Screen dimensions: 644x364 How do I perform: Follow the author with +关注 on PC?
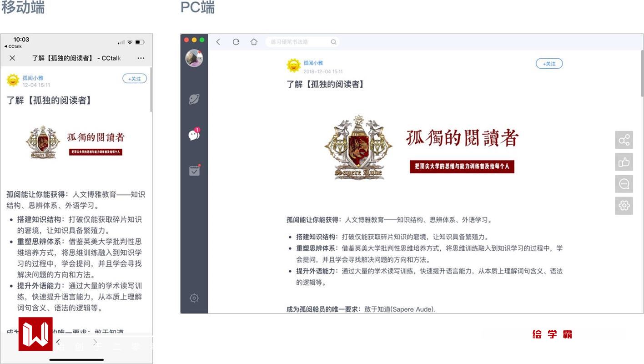[549, 64]
